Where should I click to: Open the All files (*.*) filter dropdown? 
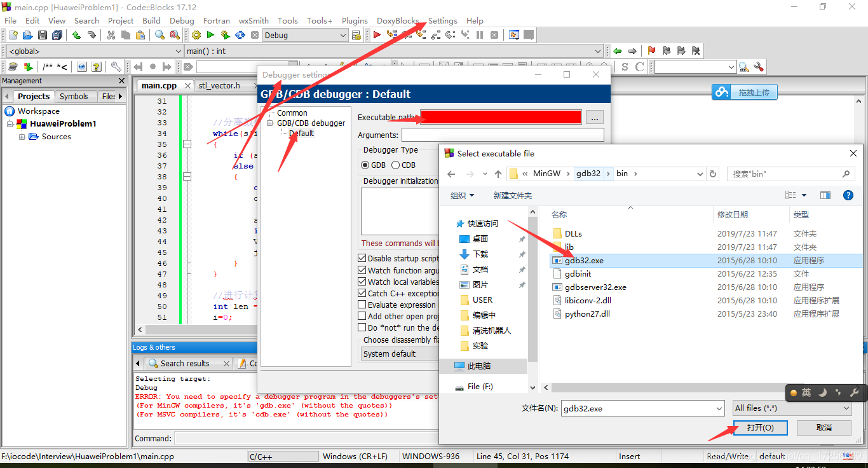tap(792, 408)
